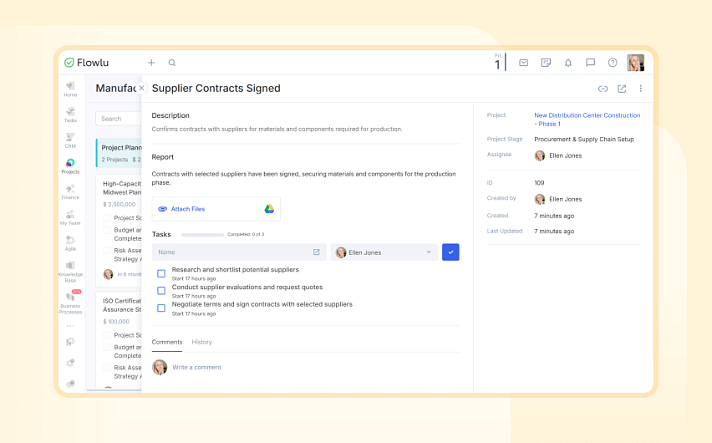
Task: Expand more sidebar items ellipsis
Action: pyautogui.click(x=70, y=326)
